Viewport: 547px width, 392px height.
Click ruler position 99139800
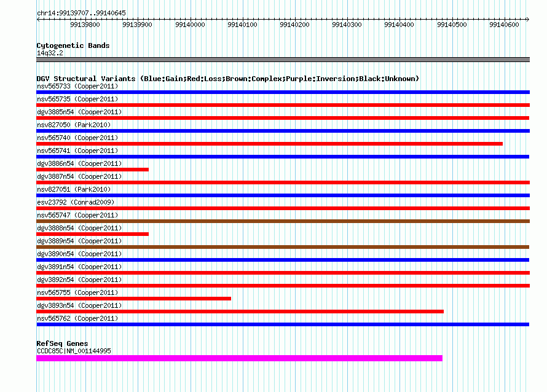(x=85, y=25)
